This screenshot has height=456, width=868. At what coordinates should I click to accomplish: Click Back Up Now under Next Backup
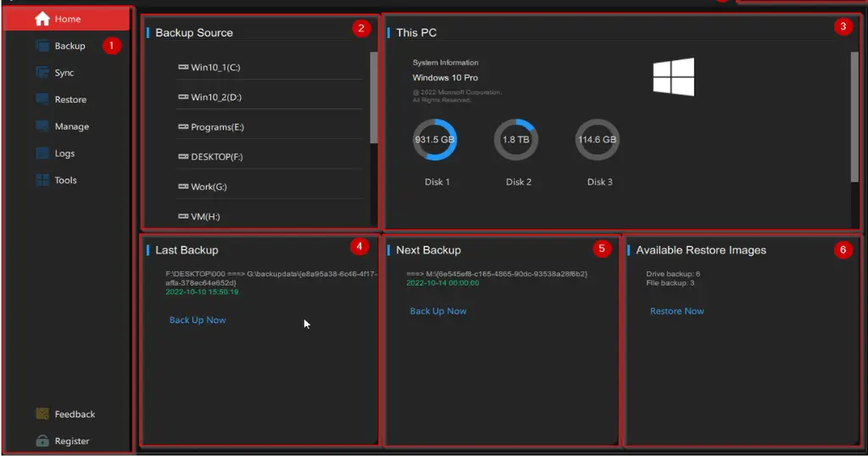(438, 311)
